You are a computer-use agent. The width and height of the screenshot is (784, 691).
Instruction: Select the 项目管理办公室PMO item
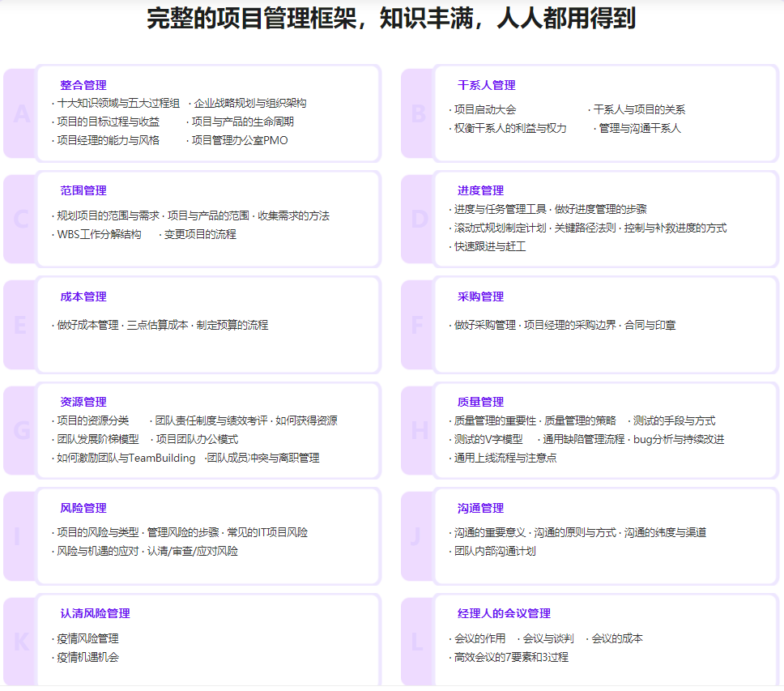click(239, 140)
